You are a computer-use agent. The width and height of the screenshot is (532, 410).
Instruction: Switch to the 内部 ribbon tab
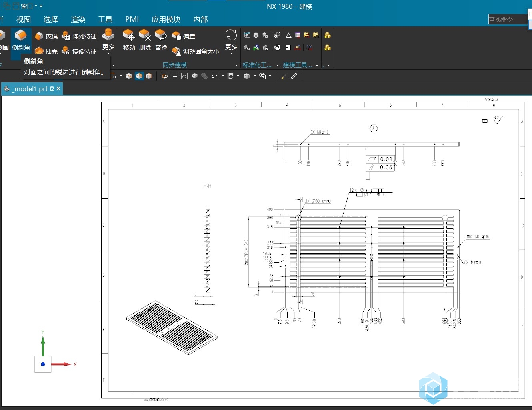pos(200,19)
